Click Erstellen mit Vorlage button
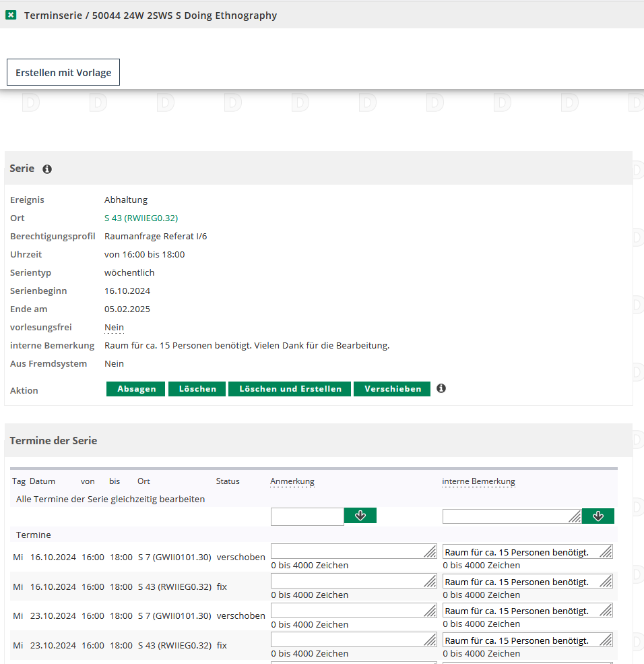The image size is (644, 664). click(x=63, y=72)
